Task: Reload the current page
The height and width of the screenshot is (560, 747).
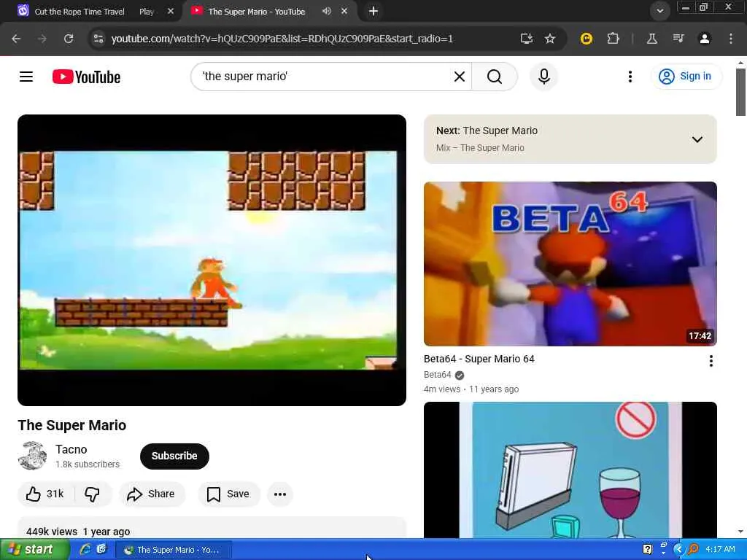Action: (69, 39)
